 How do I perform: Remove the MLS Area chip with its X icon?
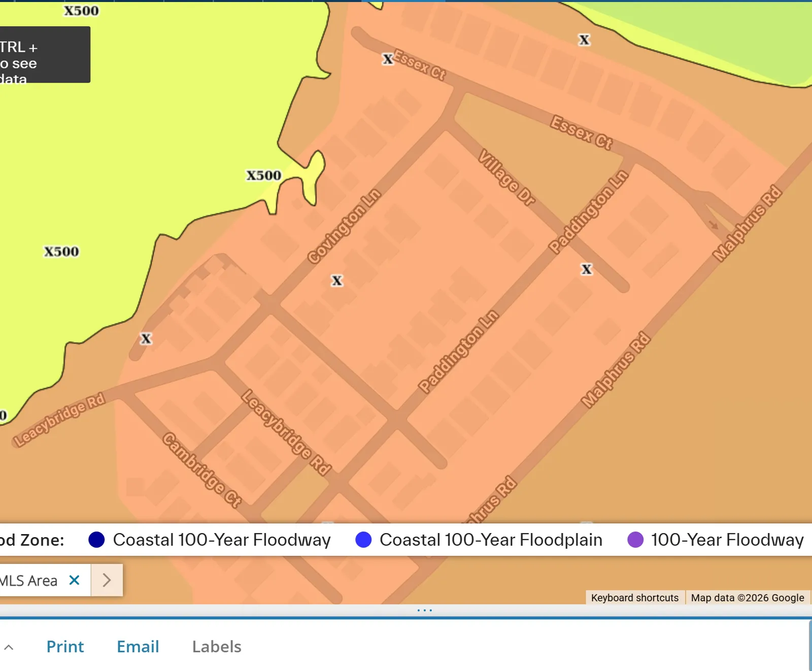click(74, 580)
